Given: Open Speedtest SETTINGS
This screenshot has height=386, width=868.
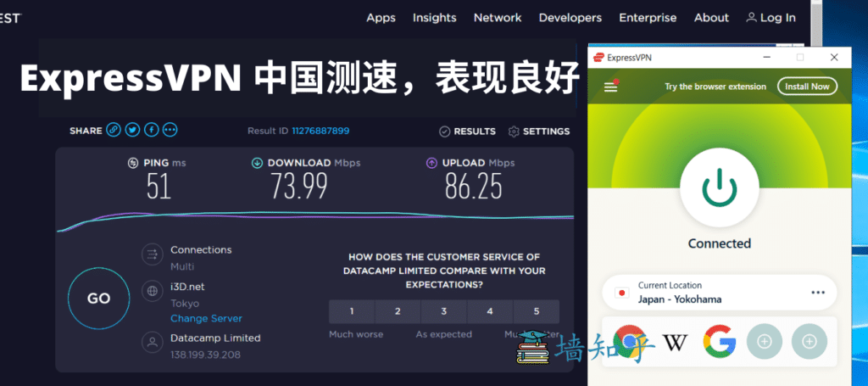Looking at the screenshot, I should point(538,131).
